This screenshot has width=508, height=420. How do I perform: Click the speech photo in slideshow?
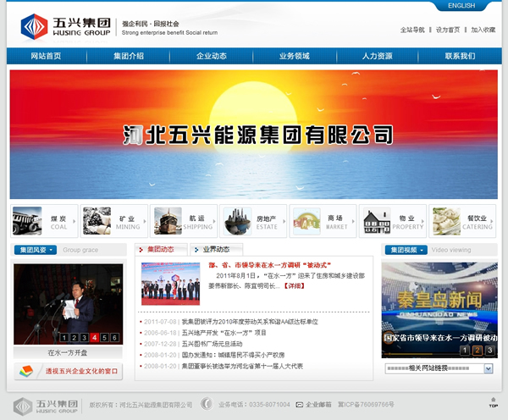tap(68, 304)
